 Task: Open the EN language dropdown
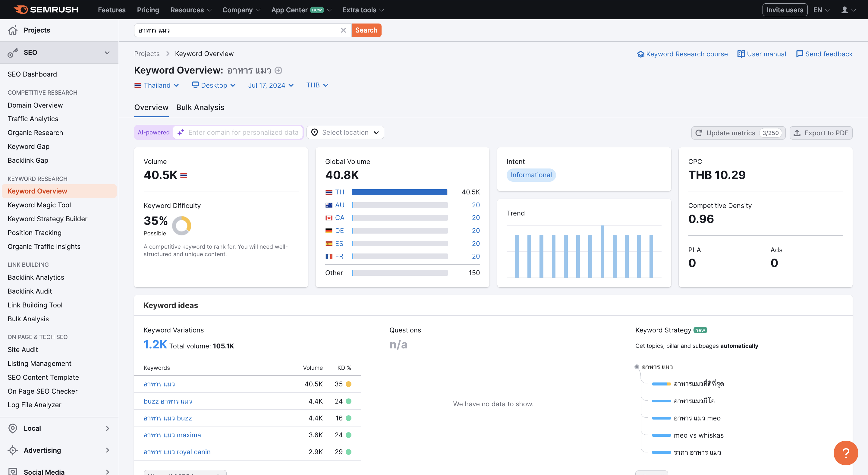[x=822, y=10]
